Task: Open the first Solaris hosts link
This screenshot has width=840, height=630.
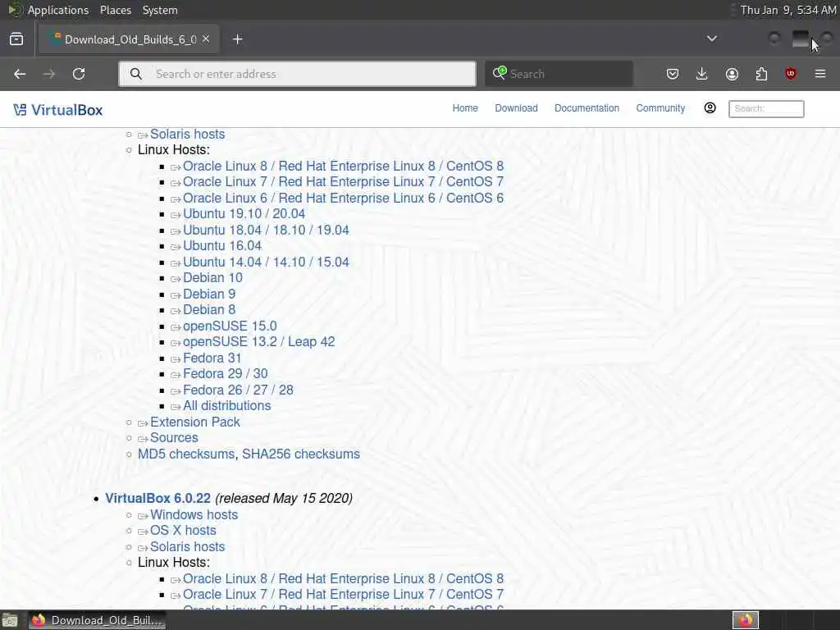Action: point(187,134)
